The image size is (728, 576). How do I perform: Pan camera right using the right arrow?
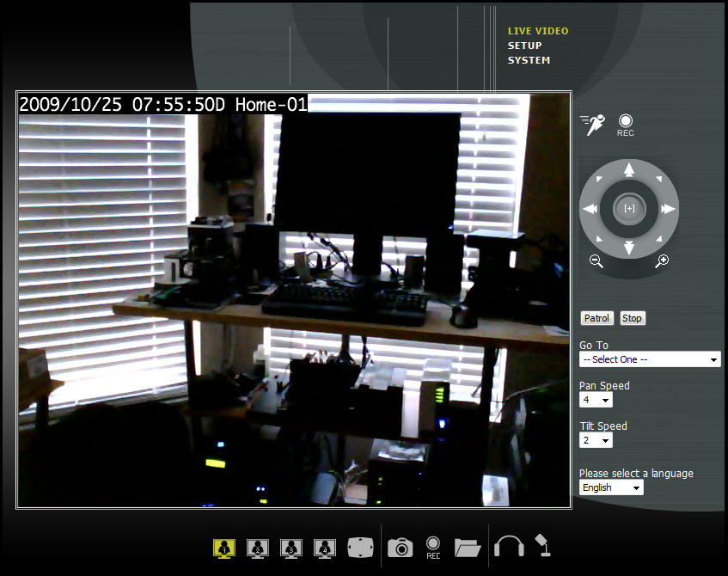click(668, 209)
